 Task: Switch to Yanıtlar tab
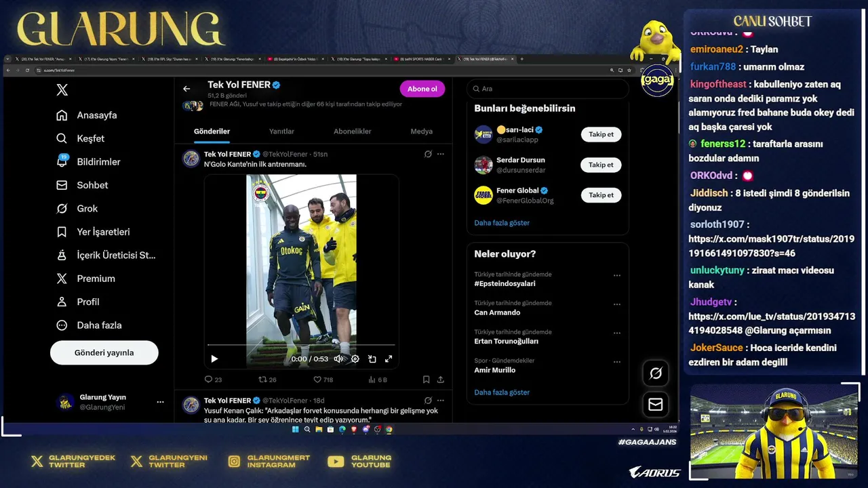(x=281, y=131)
